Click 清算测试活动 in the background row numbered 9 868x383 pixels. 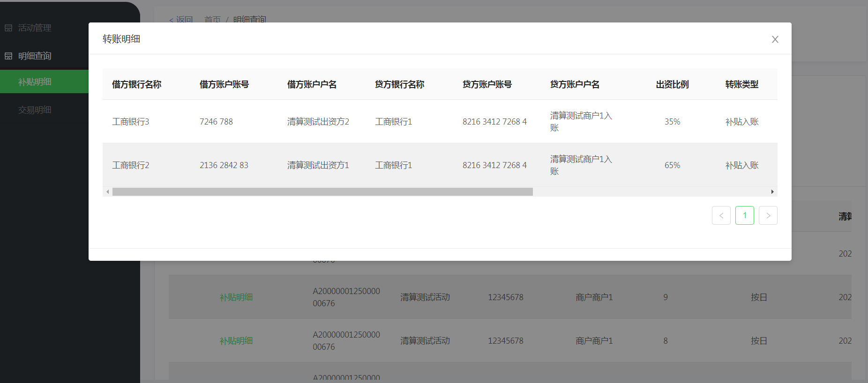coord(425,297)
